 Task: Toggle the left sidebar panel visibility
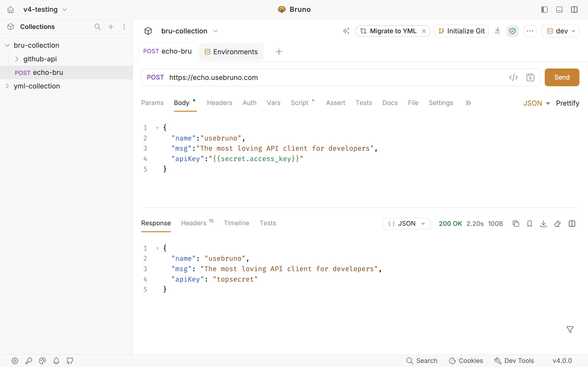[x=544, y=9]
